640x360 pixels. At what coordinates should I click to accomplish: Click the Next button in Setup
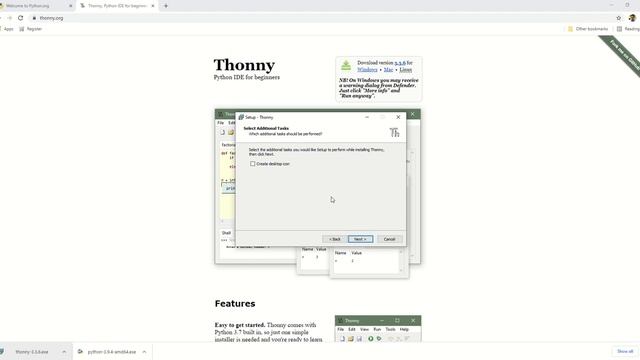pyautogui.click(x=360, y=239)
